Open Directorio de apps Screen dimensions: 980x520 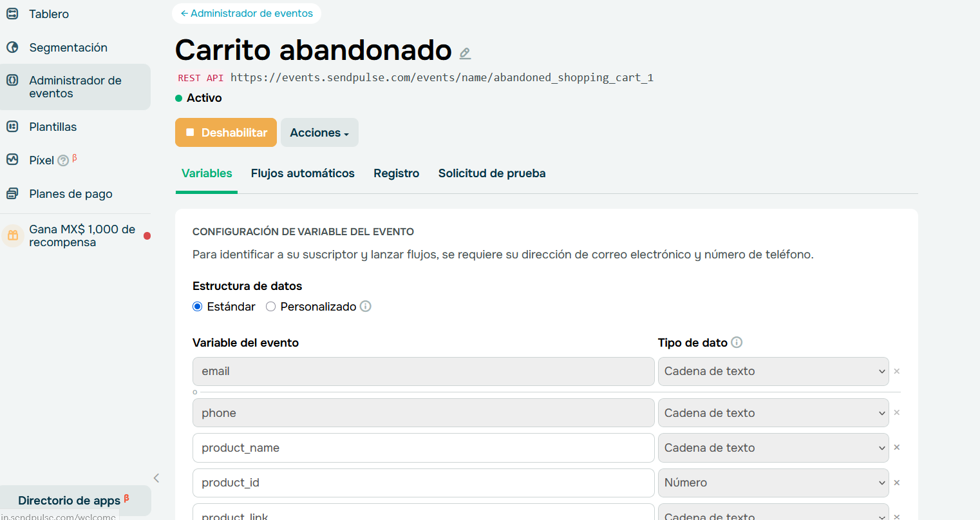pos(75,501)
